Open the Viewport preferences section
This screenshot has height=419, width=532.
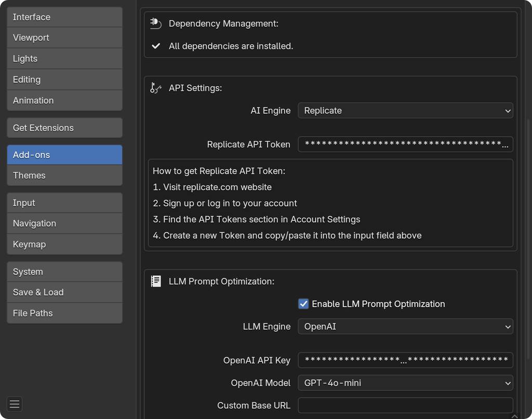(64, 38)
